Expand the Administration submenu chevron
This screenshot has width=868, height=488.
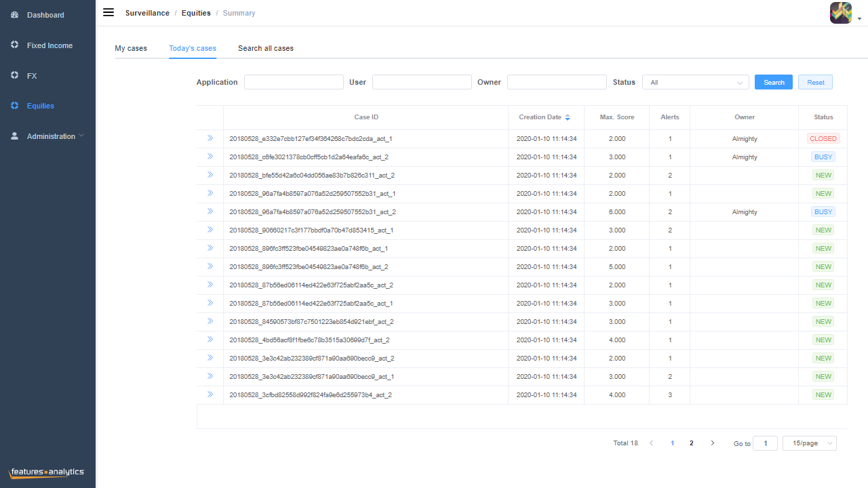(82, 136)
